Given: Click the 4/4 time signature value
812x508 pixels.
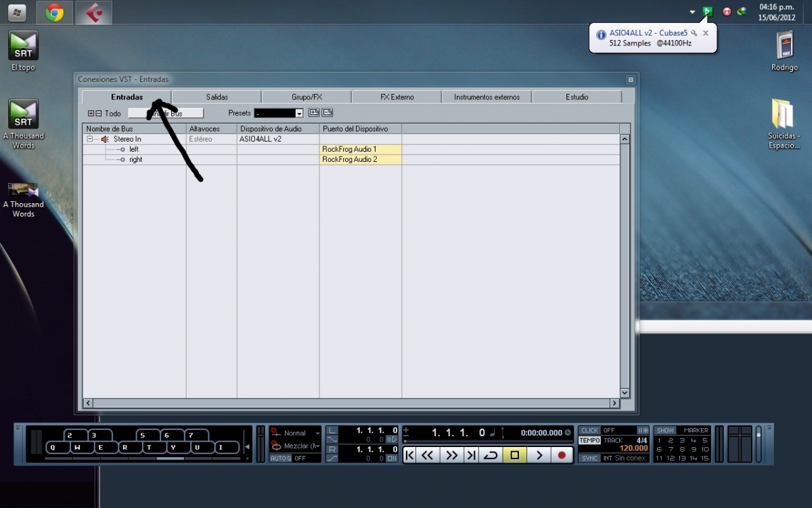Looking at the screenshot, I should click(641, 440).
